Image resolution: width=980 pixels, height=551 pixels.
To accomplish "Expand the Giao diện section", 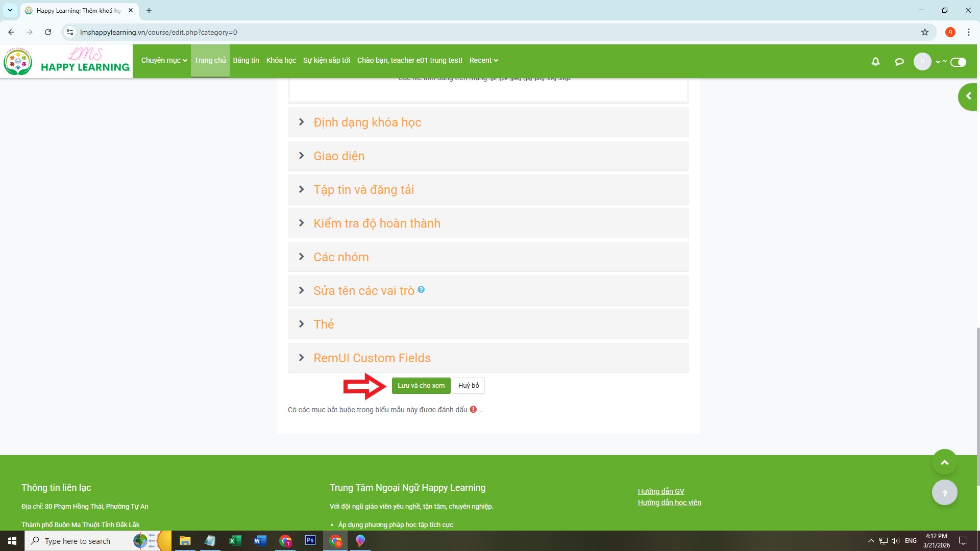I will point(339,156).
